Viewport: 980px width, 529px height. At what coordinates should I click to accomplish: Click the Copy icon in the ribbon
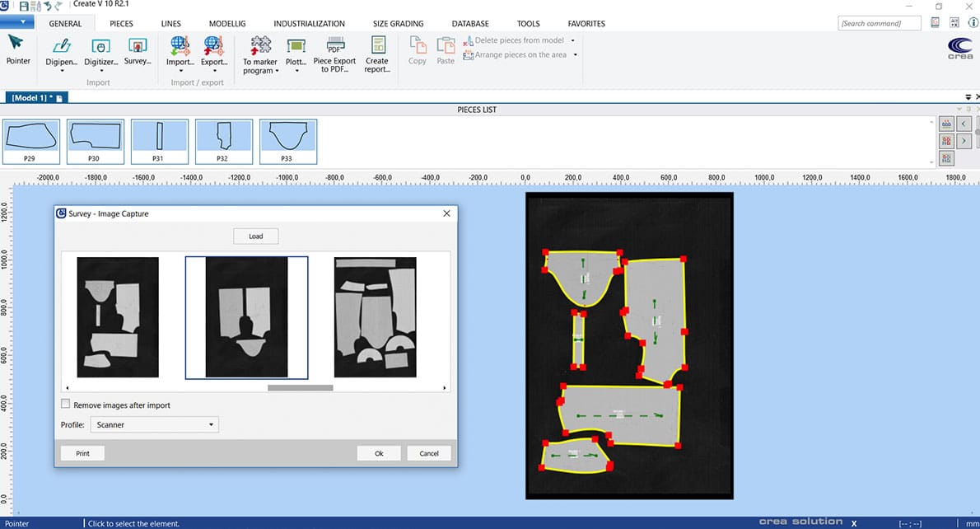pos(417,48)
